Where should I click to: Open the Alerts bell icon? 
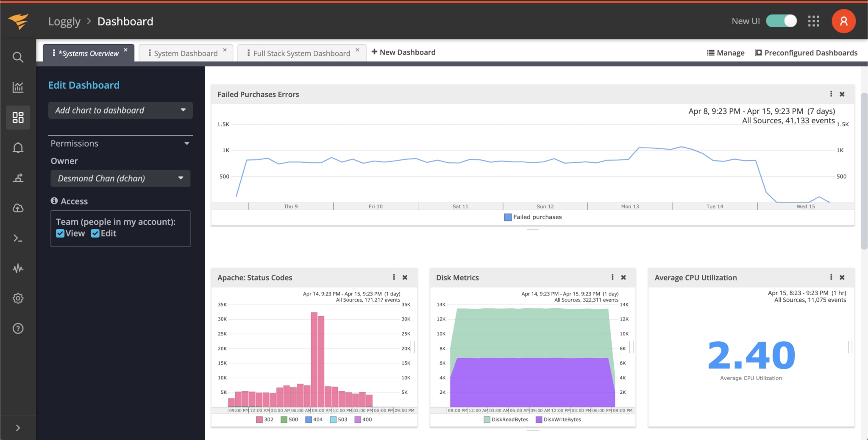18,148
